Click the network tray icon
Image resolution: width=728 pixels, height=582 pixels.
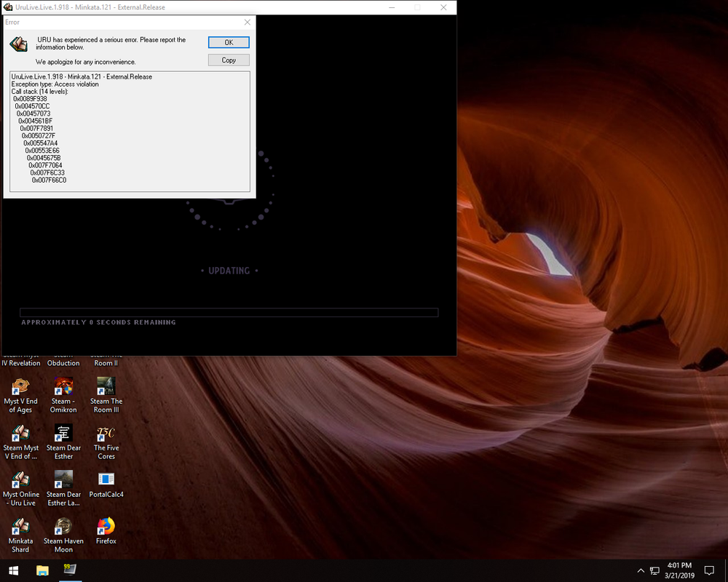(654, 570)
